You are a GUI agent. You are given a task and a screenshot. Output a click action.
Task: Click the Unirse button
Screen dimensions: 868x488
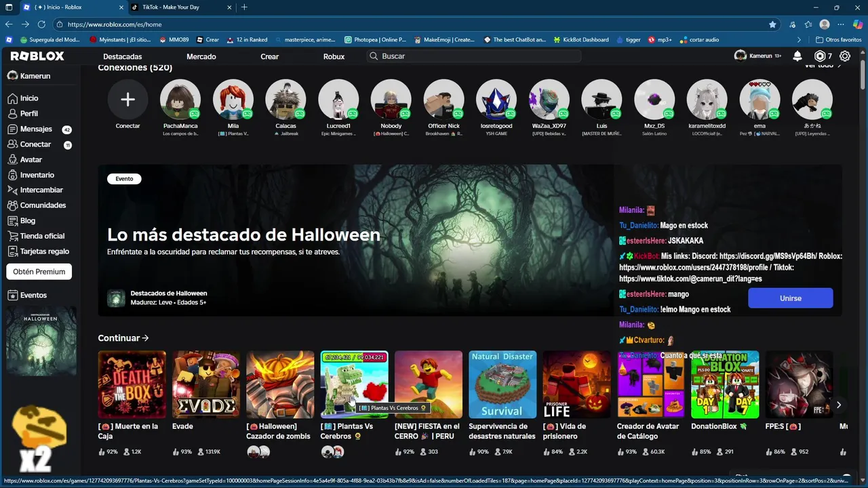pos(791,298)
